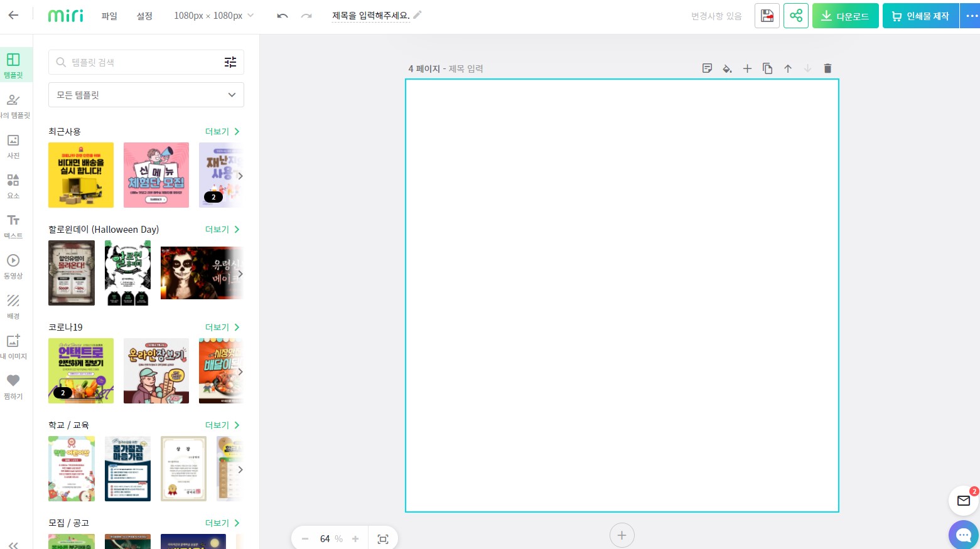The height and width of the screenshot is (549, 980).
Task: Zoom out with the minus button
Action: tap(305, 539)
